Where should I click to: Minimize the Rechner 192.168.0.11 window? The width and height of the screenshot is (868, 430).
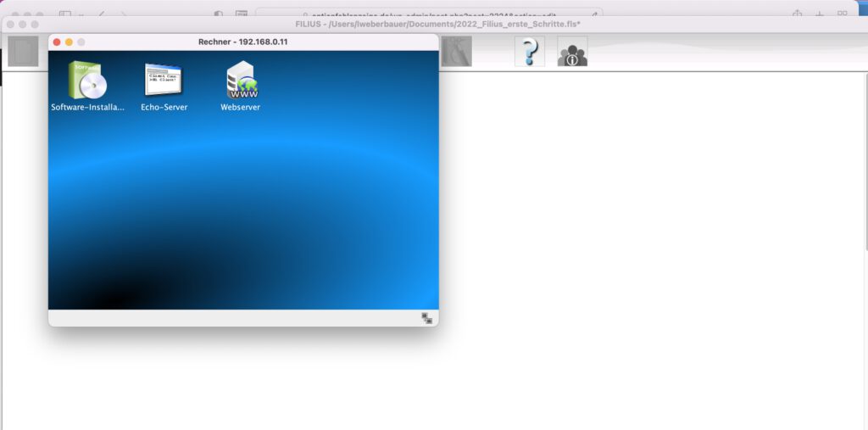69,42
